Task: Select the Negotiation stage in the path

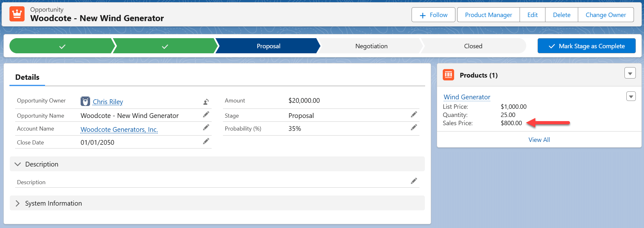Action: 371,46
